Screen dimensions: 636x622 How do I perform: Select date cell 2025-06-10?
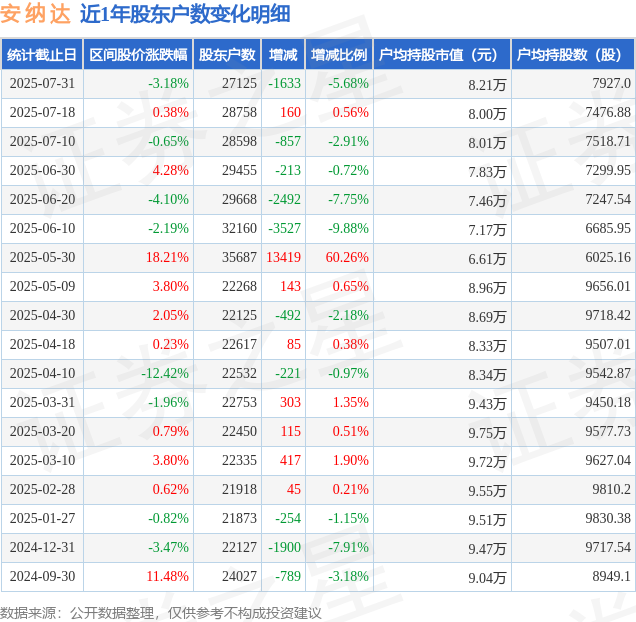click(x=42, y=228)
